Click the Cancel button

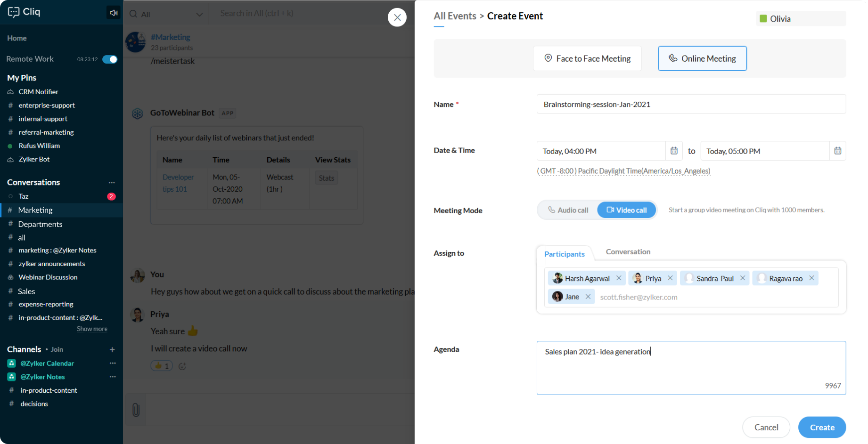[x=766, y=428]
